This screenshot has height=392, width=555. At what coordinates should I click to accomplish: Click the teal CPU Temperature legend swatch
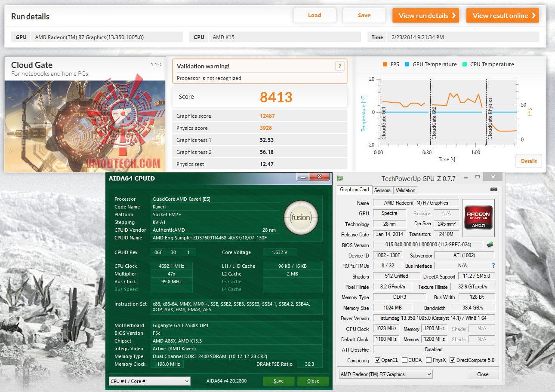pos(464,64)
